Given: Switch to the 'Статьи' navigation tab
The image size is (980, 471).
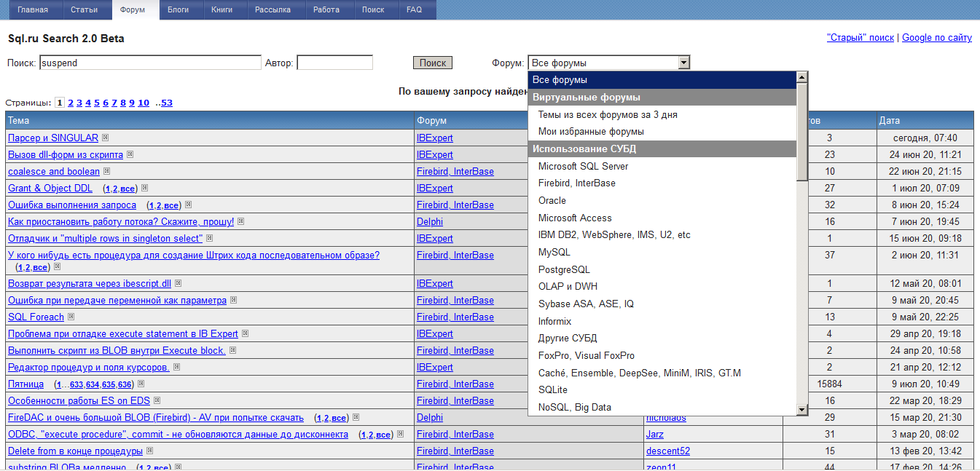Looking at the screenshot, I should click(x=85, y=10).
